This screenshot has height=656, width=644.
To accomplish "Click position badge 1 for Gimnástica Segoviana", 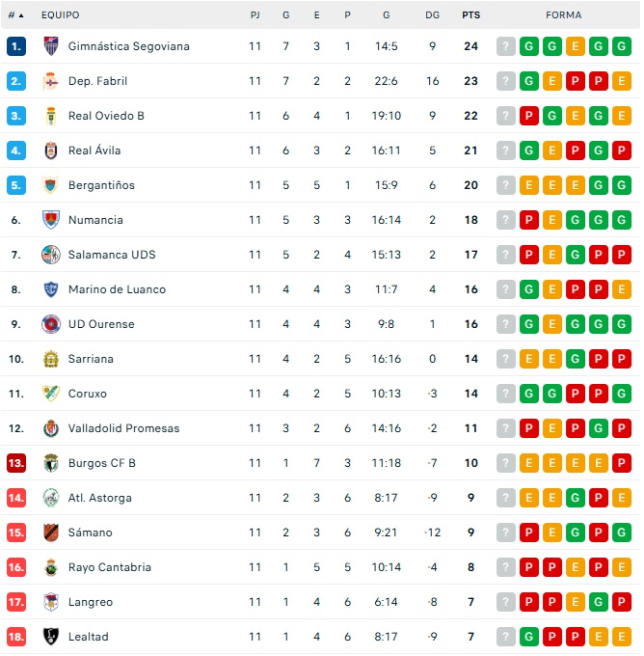I will [x=15, y=46].
